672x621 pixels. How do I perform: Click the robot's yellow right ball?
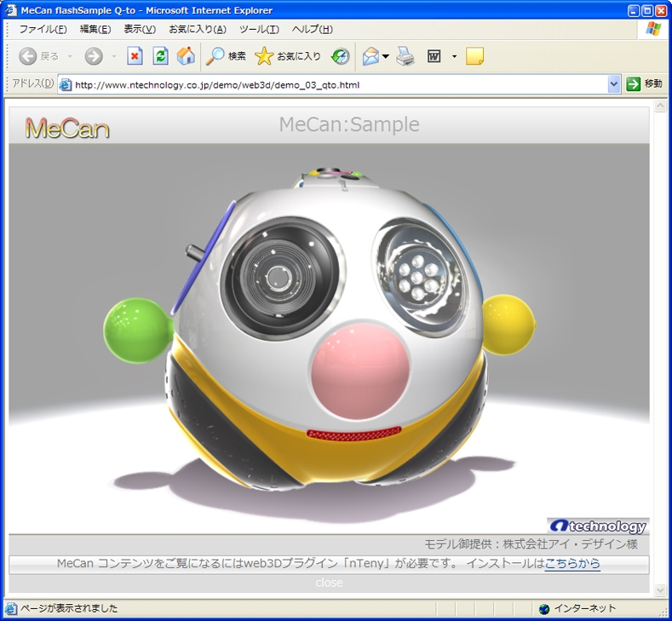click(x=508, y=325)
